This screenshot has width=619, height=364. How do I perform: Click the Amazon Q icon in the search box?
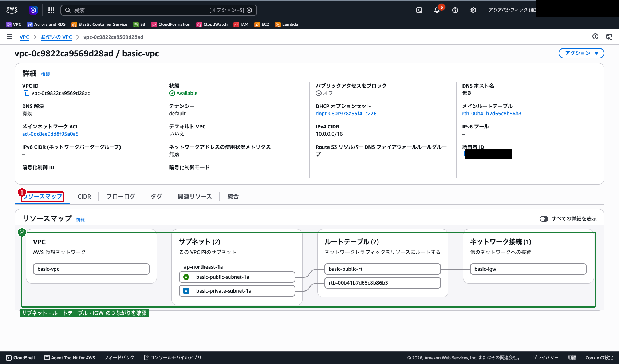pos(249,10)
